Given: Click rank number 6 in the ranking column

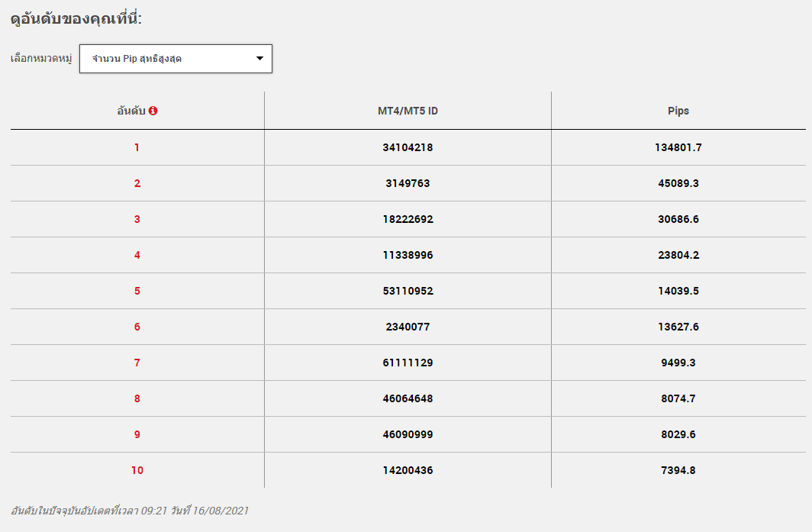Looking at the screenshot, I should tap(137, 327).
